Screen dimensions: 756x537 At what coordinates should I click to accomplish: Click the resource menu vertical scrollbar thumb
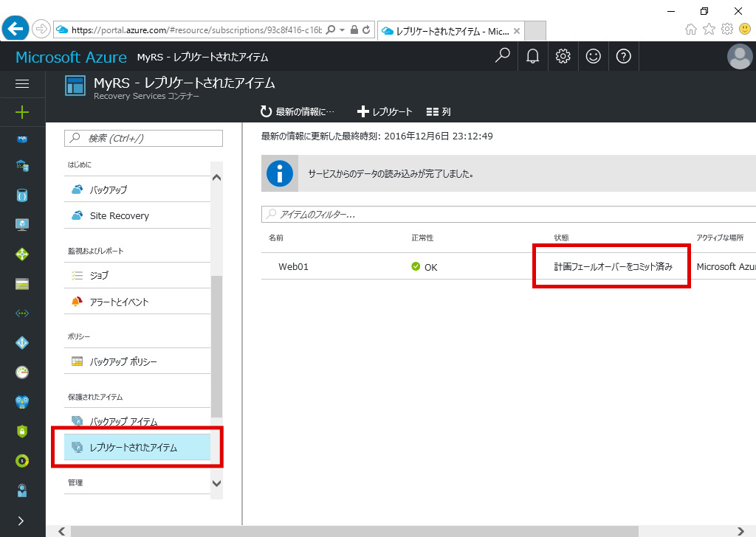[217, 346]
